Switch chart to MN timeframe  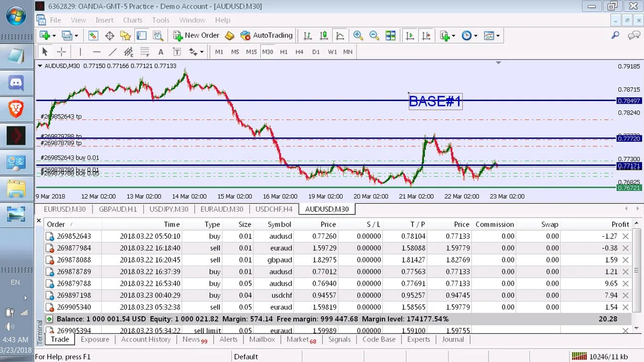[348, 51]
